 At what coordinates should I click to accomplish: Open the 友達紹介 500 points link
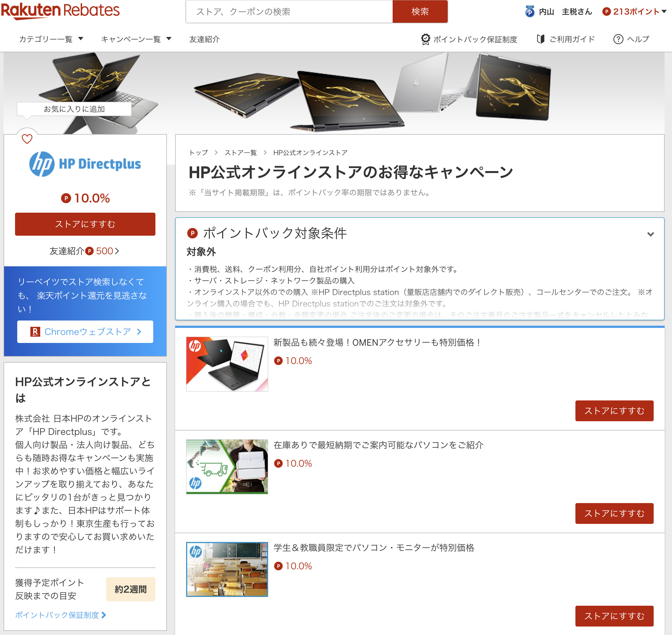(x=84, y=251)
